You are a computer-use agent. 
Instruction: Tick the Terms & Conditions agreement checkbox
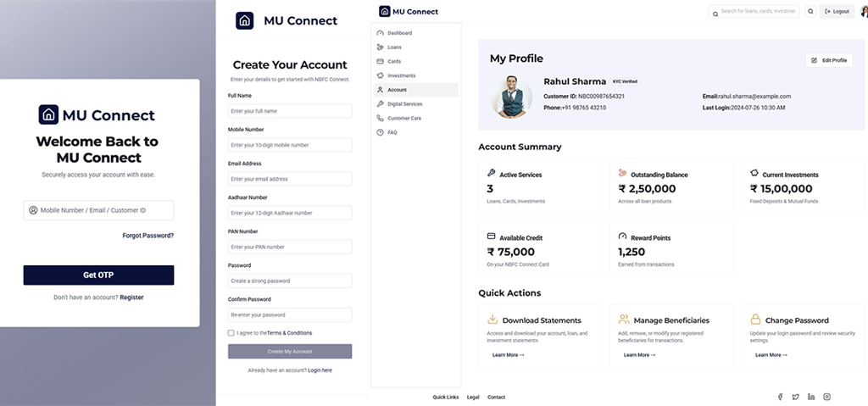click(231, 333)
